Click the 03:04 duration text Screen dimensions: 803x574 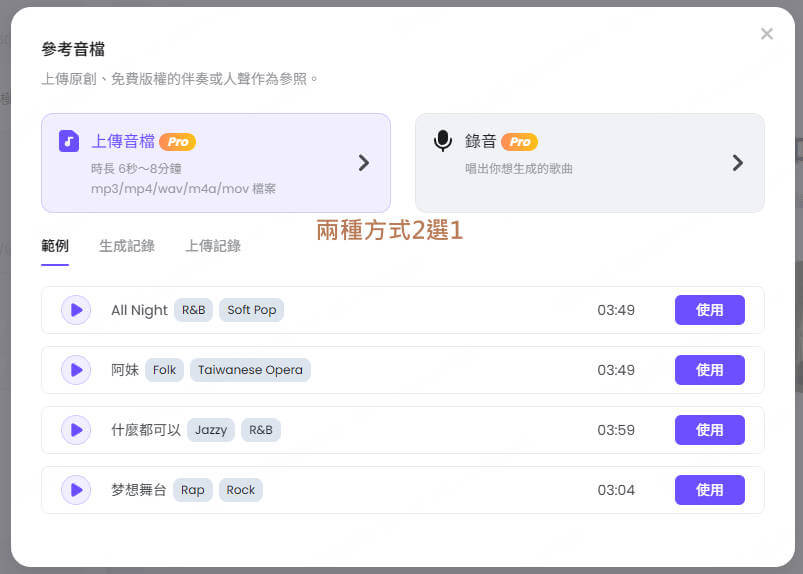pos(616,490)
